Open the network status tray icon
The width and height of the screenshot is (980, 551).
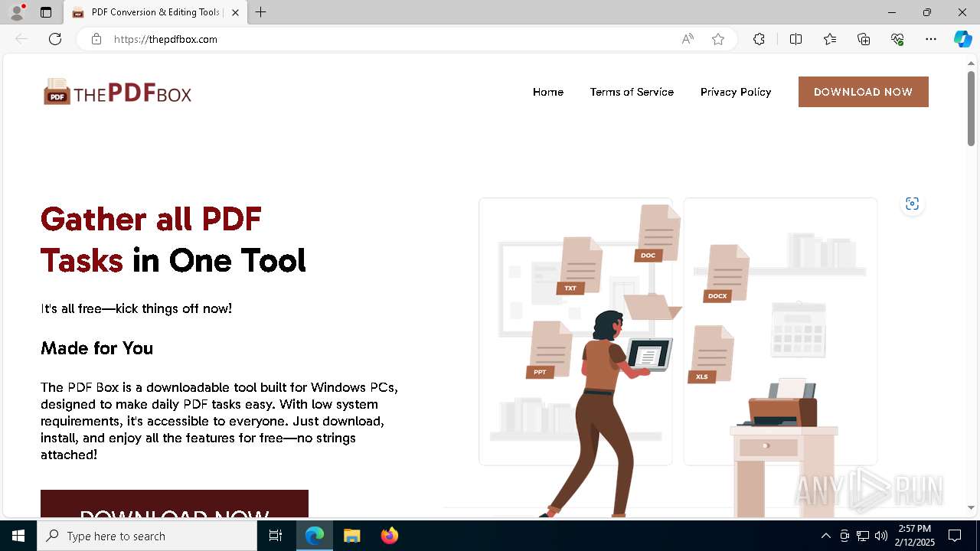click(x=863, y=536)
